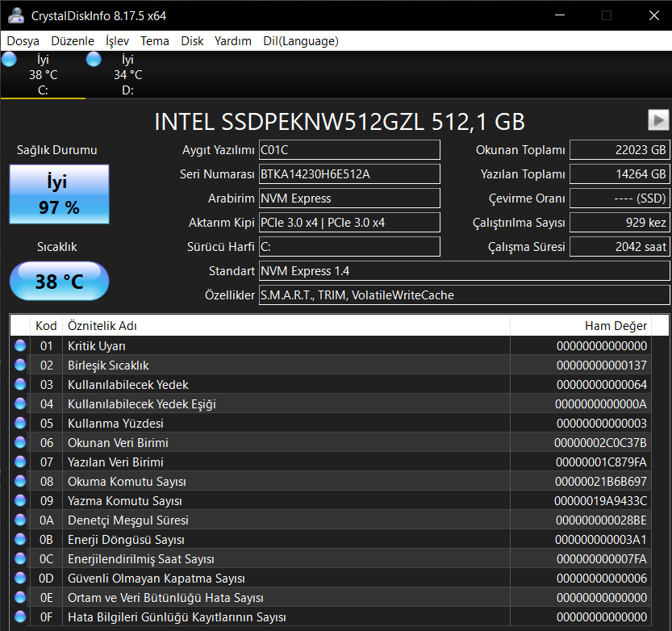The height and width of the screenshot is (631, 672).
Task: Click the status icon beside Enerji Döngüsü Sayısı
Action: pyautogui.click(x=20, y=540)
